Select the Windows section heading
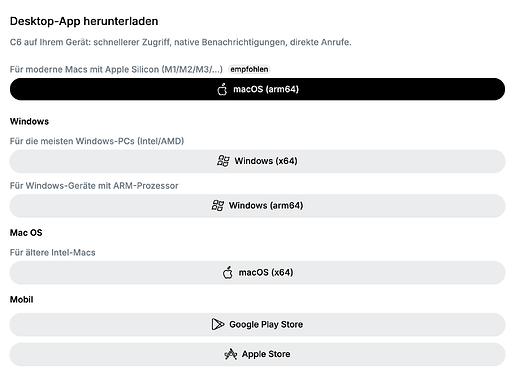The width and height of the screenshot is (514, 375). click(29, 121)
